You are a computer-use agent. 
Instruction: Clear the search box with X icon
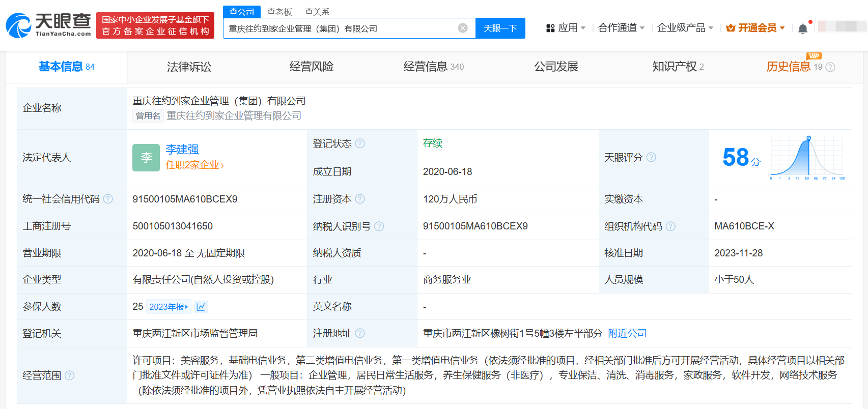463,28
